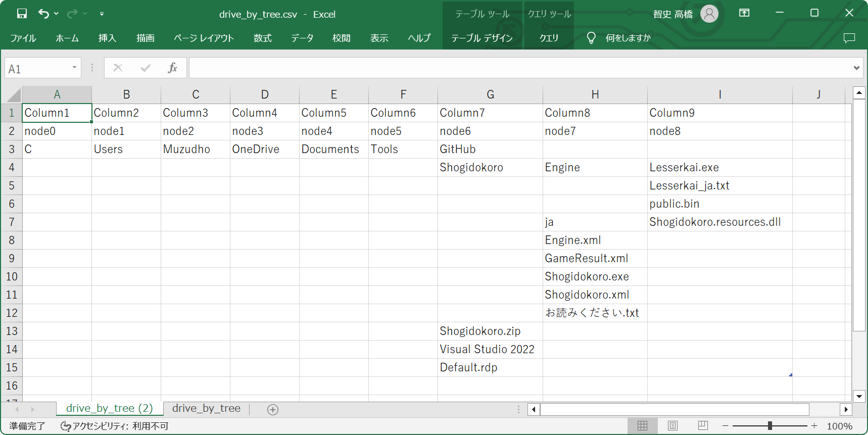Select cell containing Lesserkai_ja.txt
The width and height of the screenshot is (868, 435).
pos(719,185)
